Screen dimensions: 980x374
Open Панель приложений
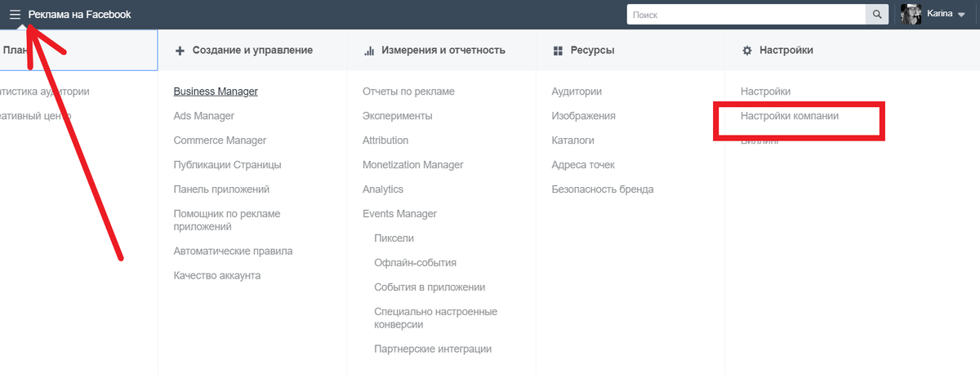[x=222, y=189]
